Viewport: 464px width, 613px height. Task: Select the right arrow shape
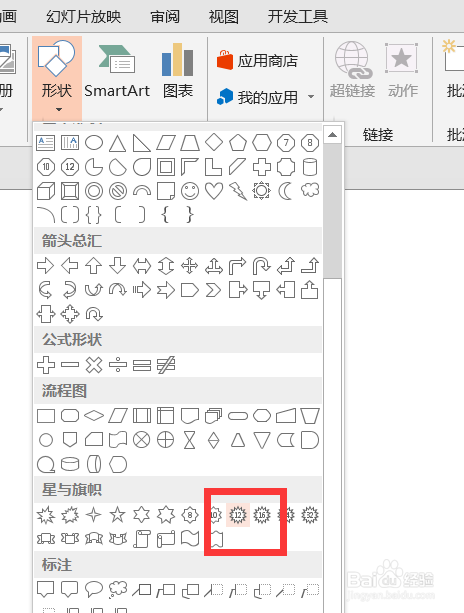[x=45, y=266]
